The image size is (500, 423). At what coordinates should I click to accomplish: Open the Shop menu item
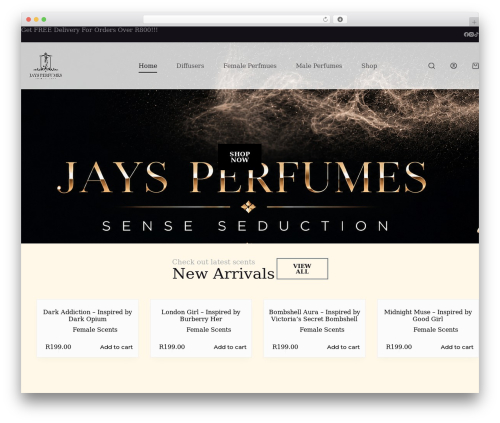click(369, 66)
